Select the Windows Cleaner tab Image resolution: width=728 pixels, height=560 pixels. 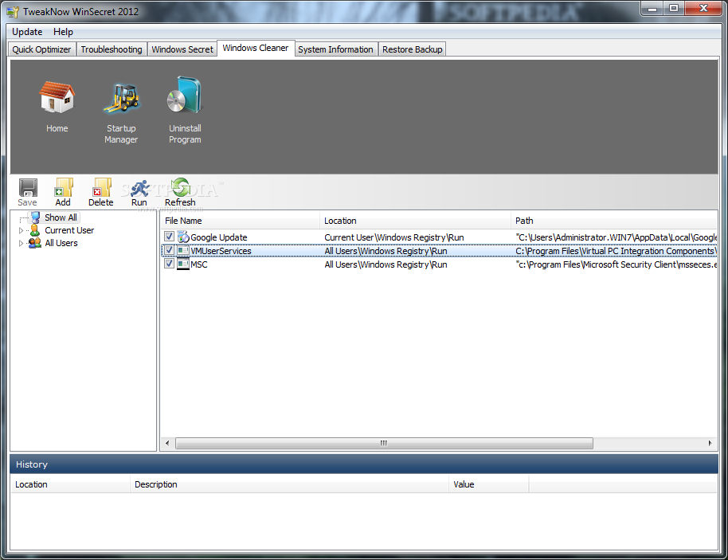(256, 48)
